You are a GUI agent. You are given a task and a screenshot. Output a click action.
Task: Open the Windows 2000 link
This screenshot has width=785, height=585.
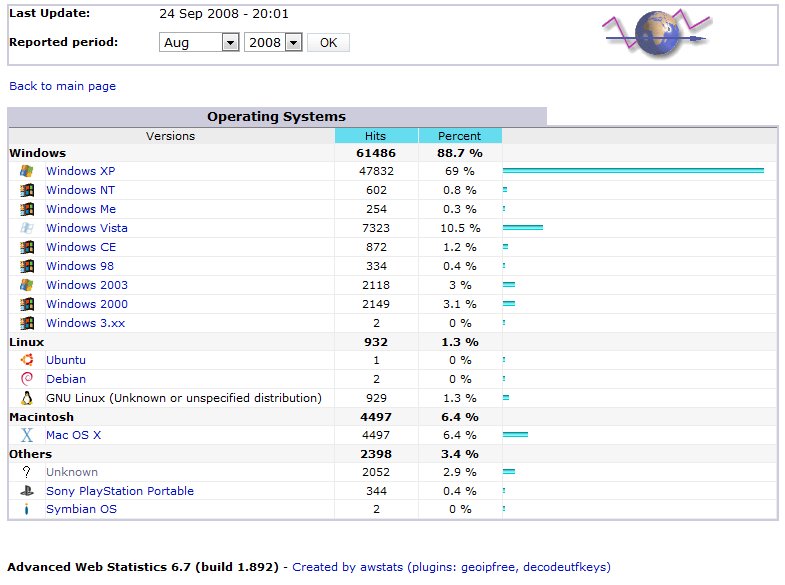pos(87,304)
